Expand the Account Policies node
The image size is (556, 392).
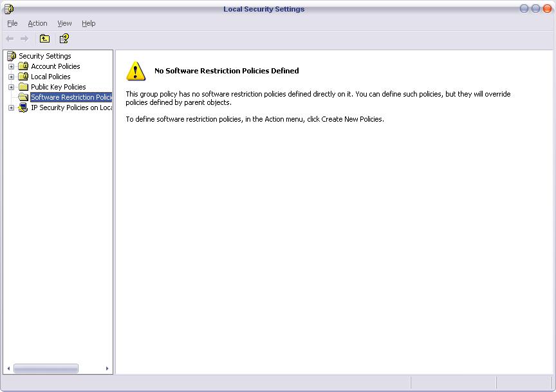[x=12, y=66]
